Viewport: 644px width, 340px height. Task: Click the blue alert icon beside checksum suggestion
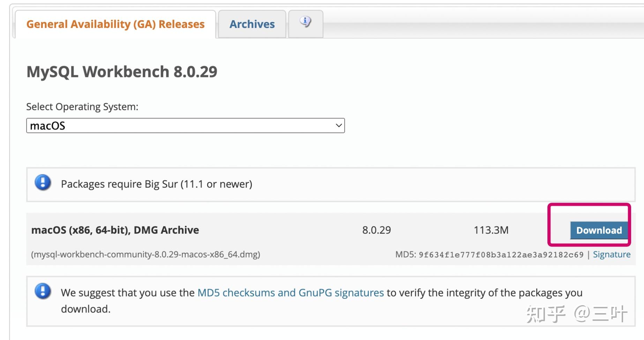click(43, 291)
